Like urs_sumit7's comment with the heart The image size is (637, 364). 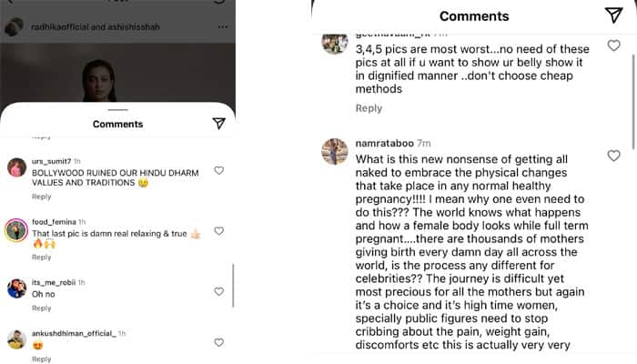coord(218,170)
